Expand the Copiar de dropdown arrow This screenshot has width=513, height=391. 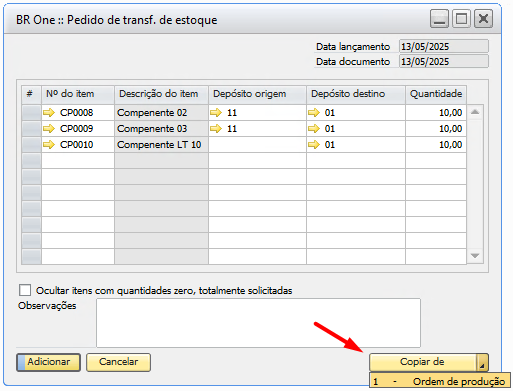[482, 362]
